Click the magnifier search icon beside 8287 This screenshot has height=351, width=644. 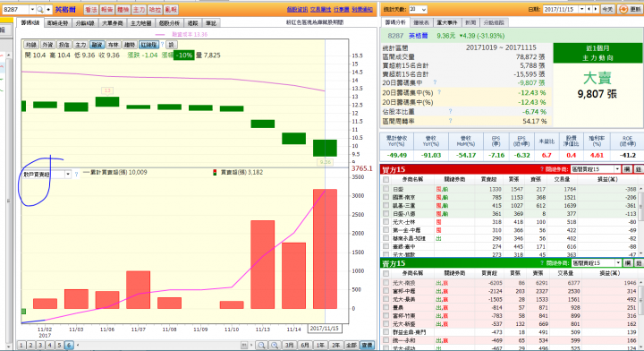pos(40,10)
